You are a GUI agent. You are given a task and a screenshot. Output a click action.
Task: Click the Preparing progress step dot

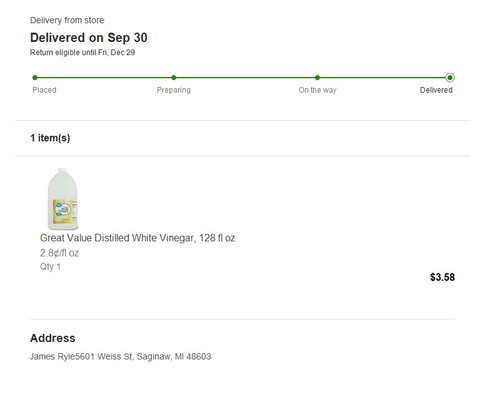click(x=174, y=78)
